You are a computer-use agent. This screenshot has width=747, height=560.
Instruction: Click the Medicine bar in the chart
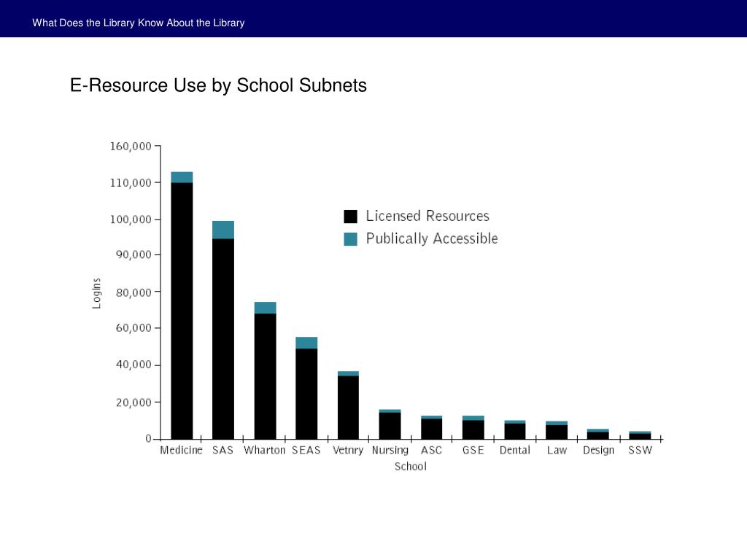182,306
